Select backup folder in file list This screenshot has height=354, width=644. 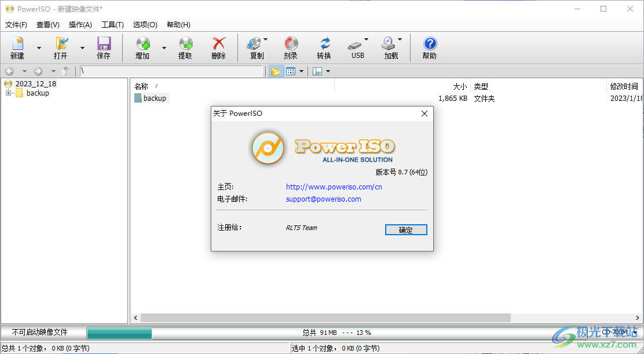pyautogui.click(x=155, y=98)
